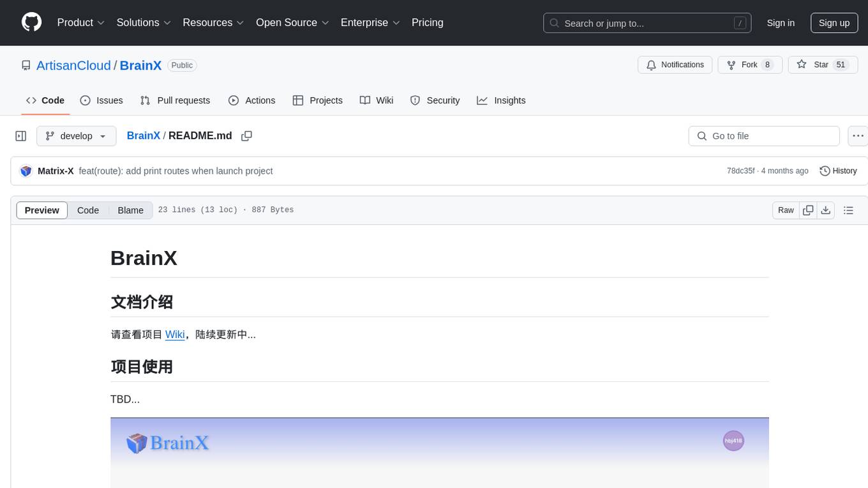Select the Code tab
Screen dimensions: 868x488
pyautogui.click(x=45, y=100)
